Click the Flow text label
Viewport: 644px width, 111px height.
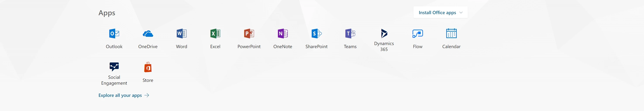click(x=418, y=47)
